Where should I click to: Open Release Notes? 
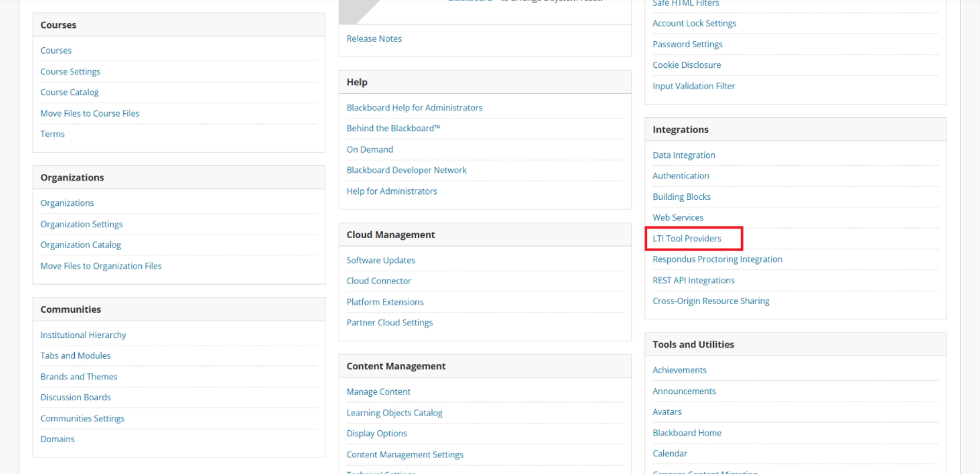coord(374,38)
